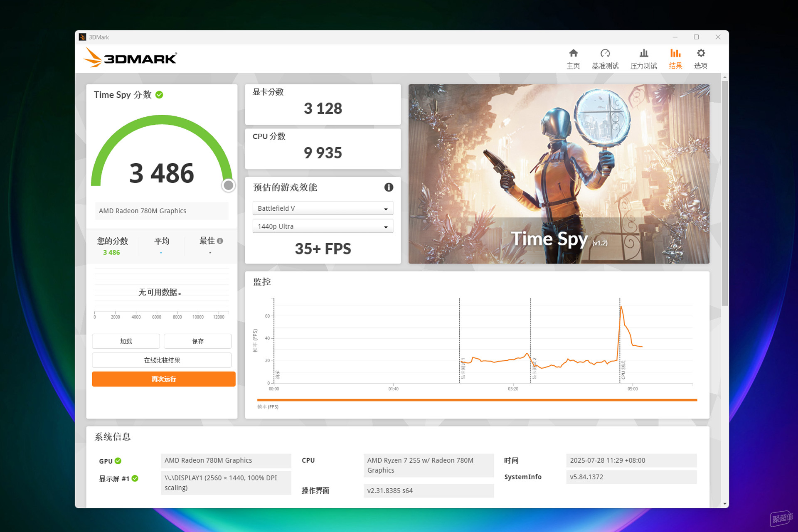Image resolution: width=798 pixels, height=532 pixels.
Task: Click the 帧率 (FPS) chart legend label
Action: (268, 407)
